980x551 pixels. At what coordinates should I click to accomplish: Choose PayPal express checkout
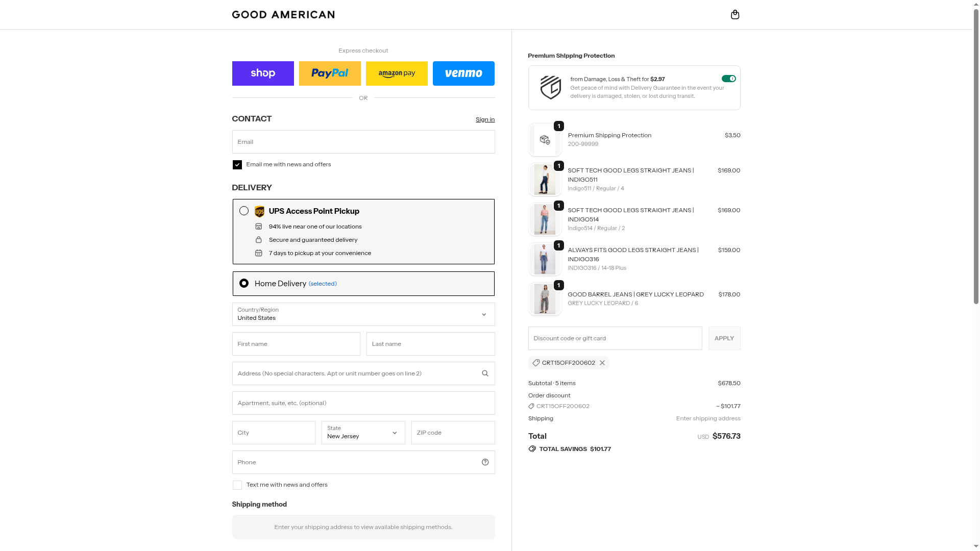click(330, 73)
